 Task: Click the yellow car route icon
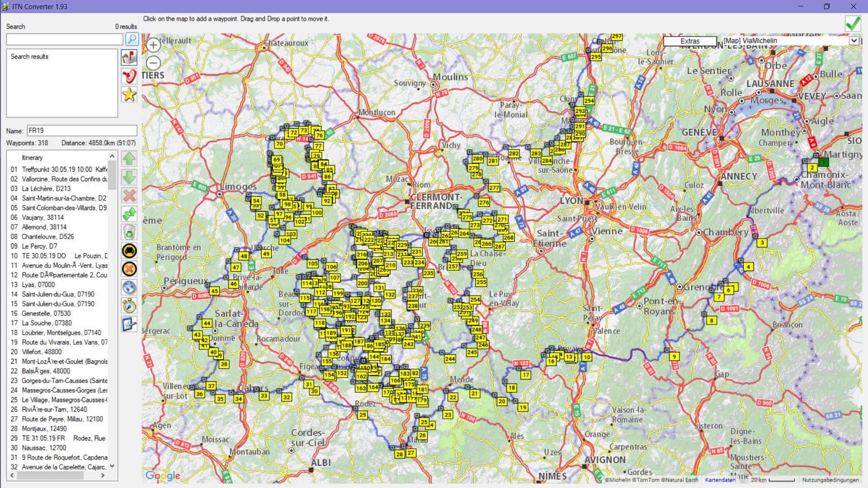[129, 250]
